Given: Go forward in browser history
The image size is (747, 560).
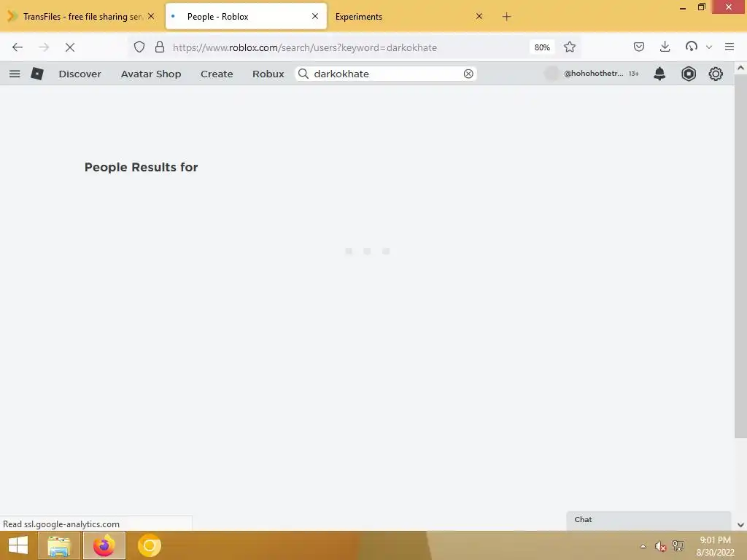Looking at the screenshot, I should pyautogui.click(x=44, y=47).
